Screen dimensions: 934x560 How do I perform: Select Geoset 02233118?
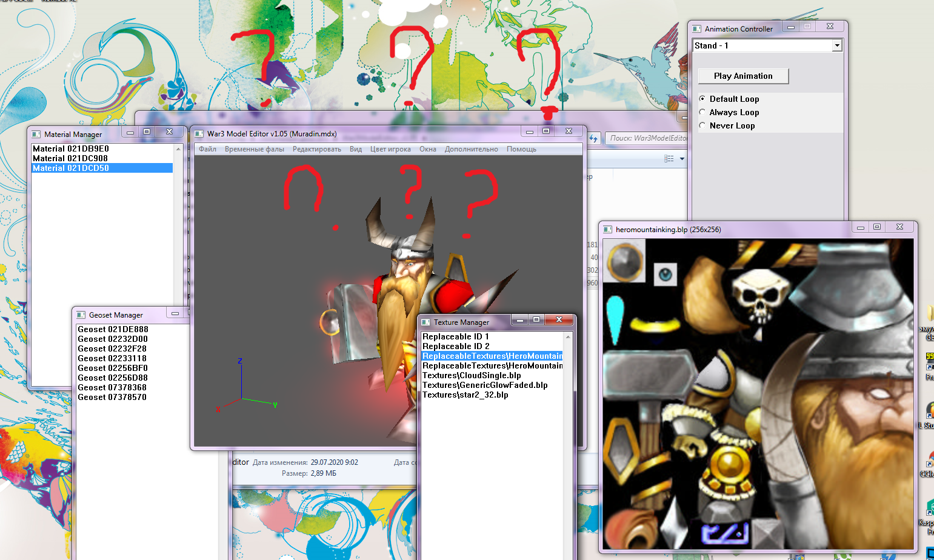click(112, 358)
